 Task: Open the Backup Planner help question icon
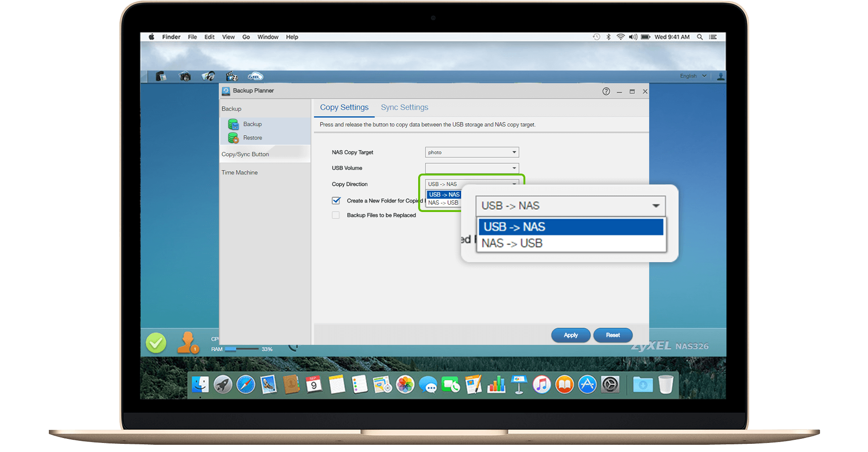point(606,91)
